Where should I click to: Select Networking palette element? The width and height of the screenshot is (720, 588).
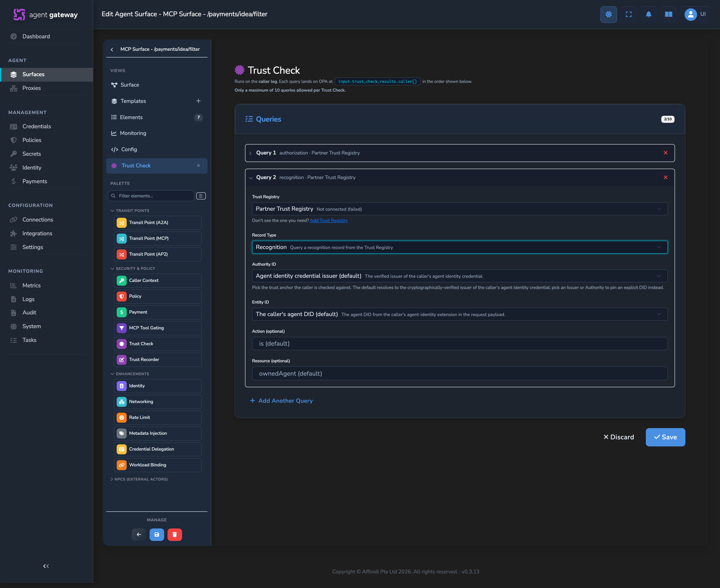[x=157, y=402]
